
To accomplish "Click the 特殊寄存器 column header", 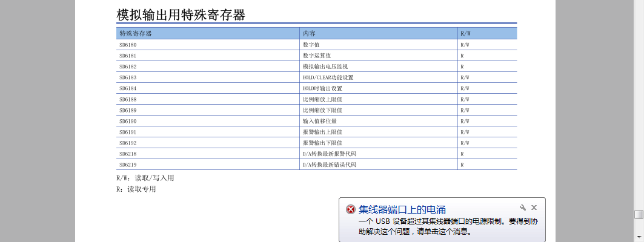I will (x=136, y=33).
